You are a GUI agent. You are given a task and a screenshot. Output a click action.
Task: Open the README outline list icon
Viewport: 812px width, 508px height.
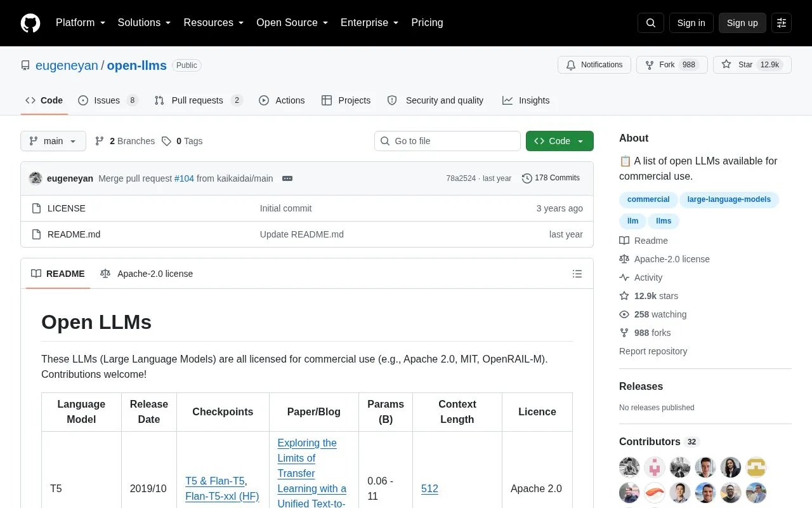coord(577,274)
